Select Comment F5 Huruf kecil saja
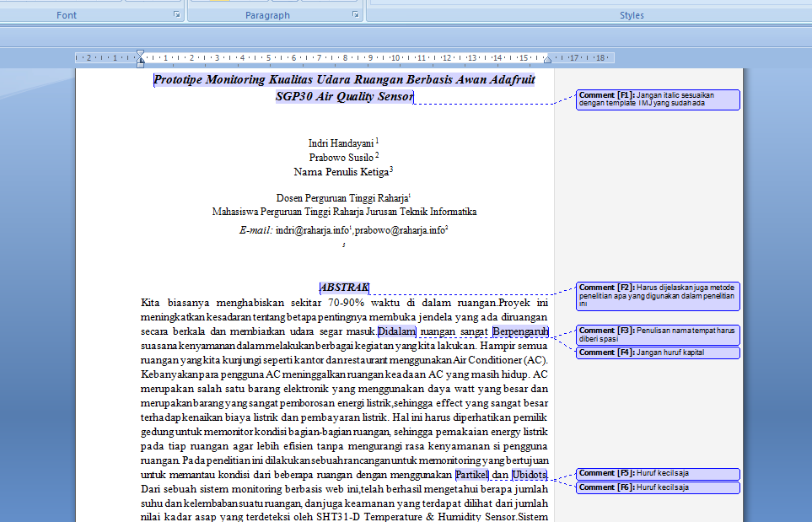 pyautogui.click(x=658, y=473)
